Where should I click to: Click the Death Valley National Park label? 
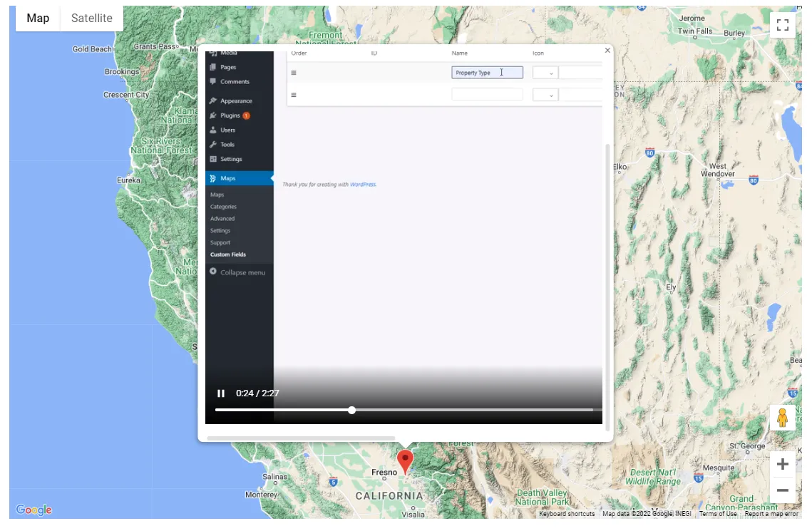tap(543, 498)
